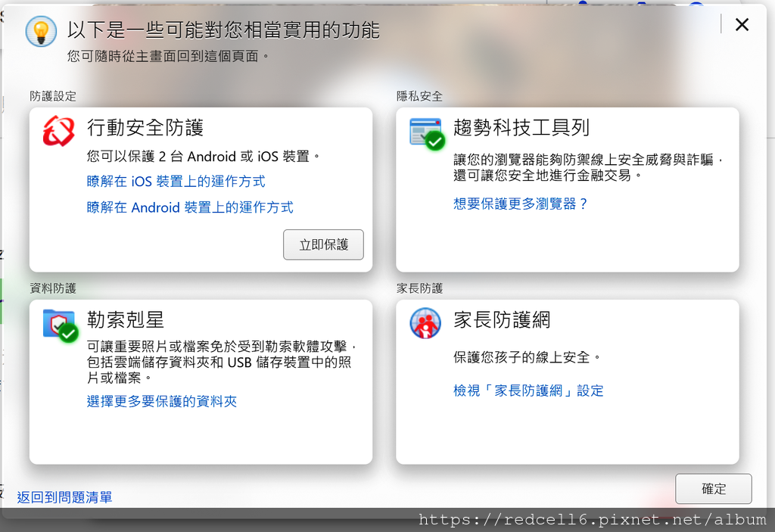Image resolution: width=775 pixels, height=532 pixels.
Task: Open 瞭解在 iOS 裝置上的運作方式 link
Action: 176,182
